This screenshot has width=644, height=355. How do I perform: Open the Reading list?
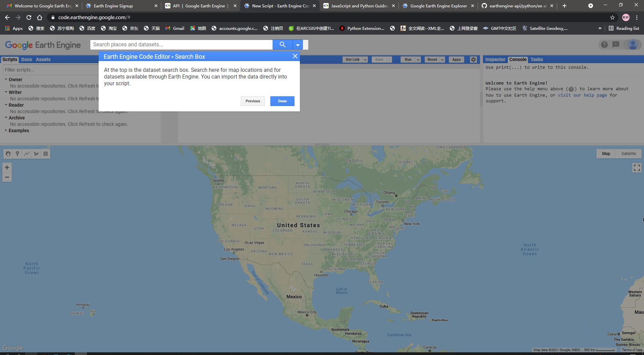point(624,29)
